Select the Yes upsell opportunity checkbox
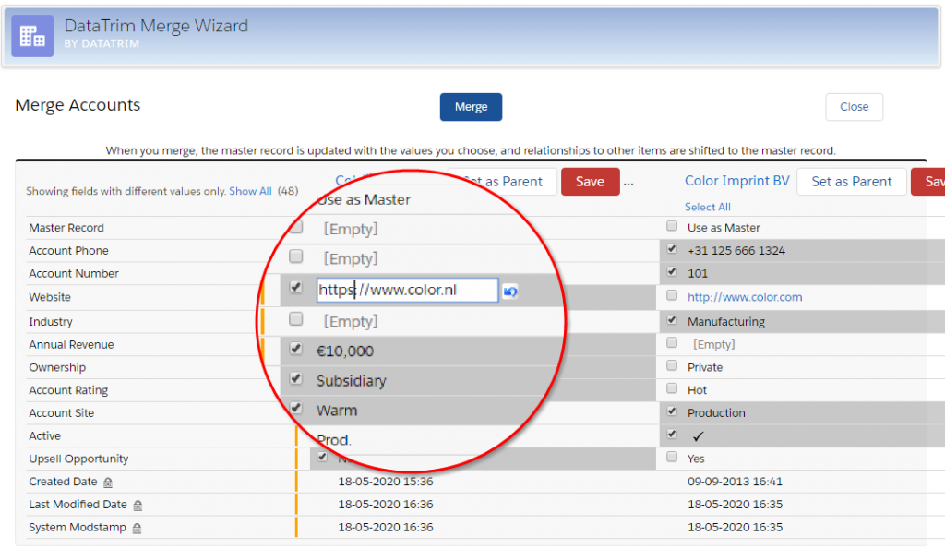The height and width of the screenshot is (560, 945). pos(672,458)
